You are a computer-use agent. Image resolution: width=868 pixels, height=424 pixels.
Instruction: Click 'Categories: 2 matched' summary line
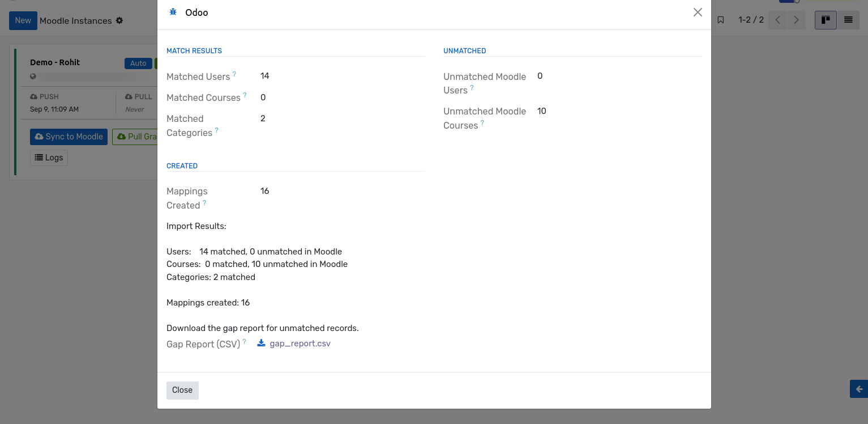(211, 277)
